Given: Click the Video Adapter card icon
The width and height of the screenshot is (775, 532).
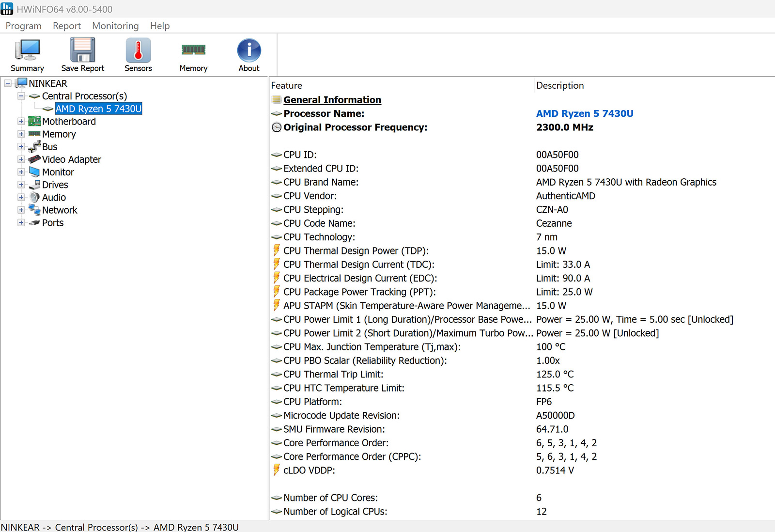Looking at the screenshot, I should point(34,159).
